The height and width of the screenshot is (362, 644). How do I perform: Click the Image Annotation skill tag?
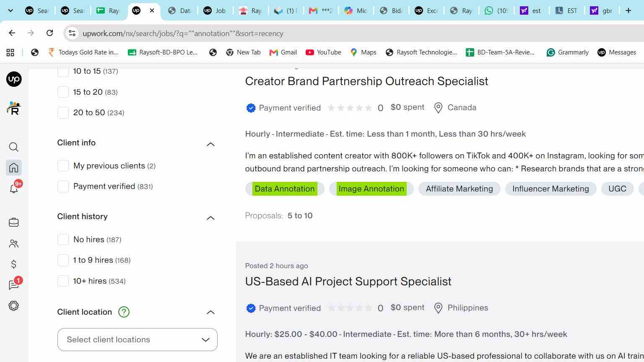pos(371,189)
